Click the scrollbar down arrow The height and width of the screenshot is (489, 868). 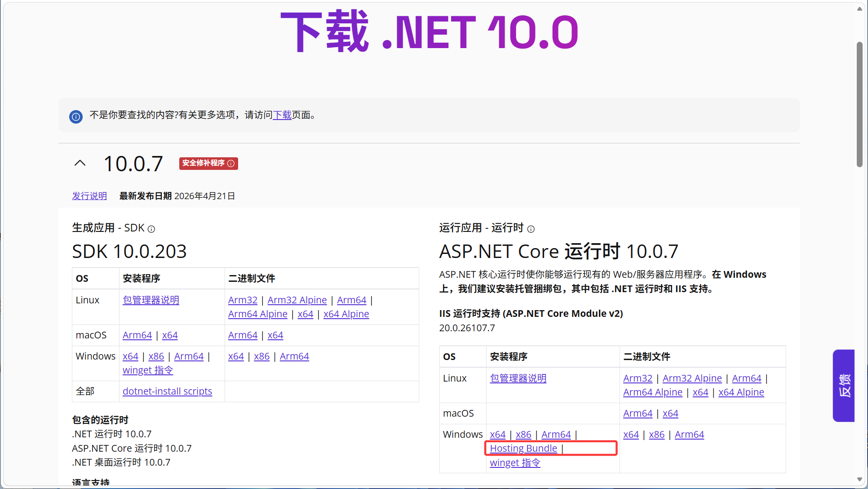(859, 479)
